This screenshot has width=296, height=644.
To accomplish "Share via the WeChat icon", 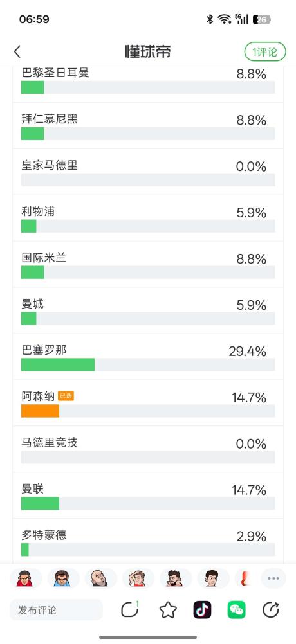I will (236, 610).
